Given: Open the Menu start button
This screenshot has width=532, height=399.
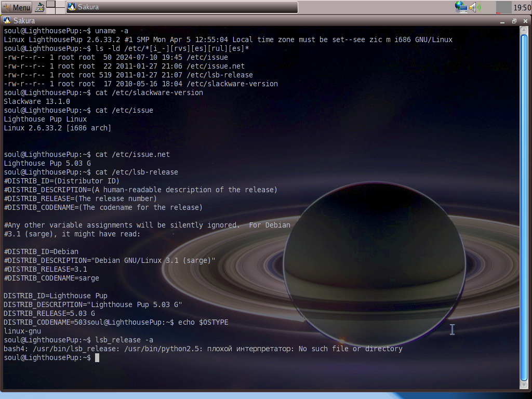Looking at the screenshot, I should tap(17, 7).
